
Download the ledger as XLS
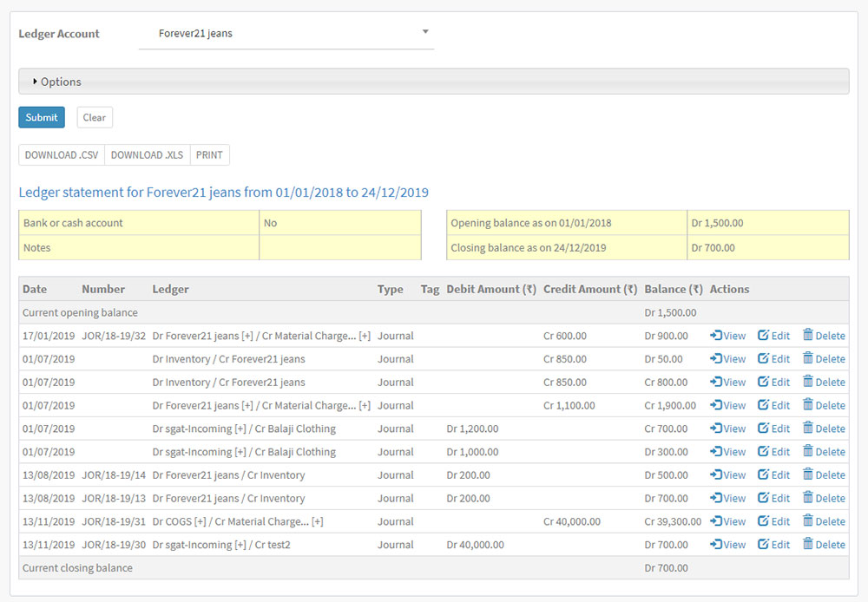click(x=148, y=155)
